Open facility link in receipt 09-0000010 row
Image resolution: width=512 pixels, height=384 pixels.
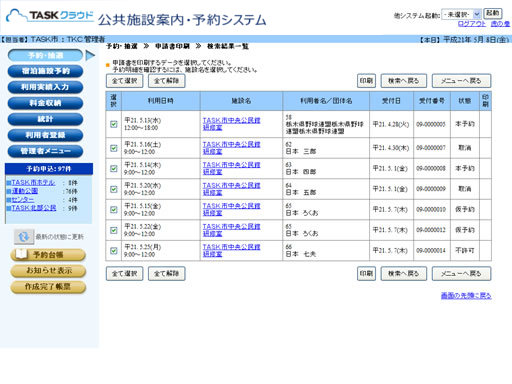coord(231,210)
